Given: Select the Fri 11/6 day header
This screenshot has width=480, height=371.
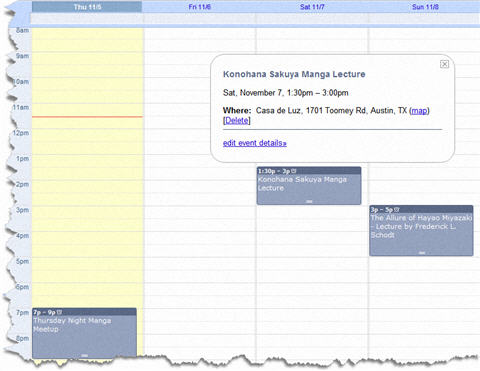Looking at the screenshot, I should [x=199, y=7].
